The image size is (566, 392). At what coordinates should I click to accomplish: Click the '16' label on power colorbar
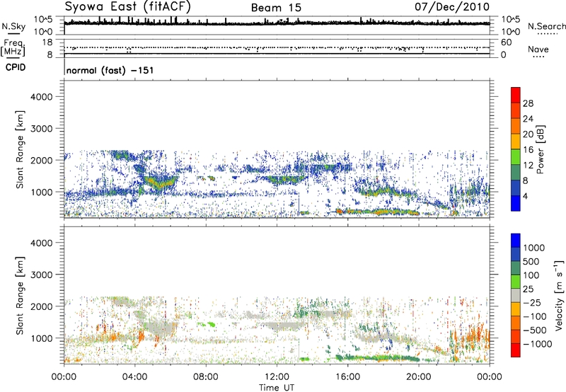[x=528, y=150]
